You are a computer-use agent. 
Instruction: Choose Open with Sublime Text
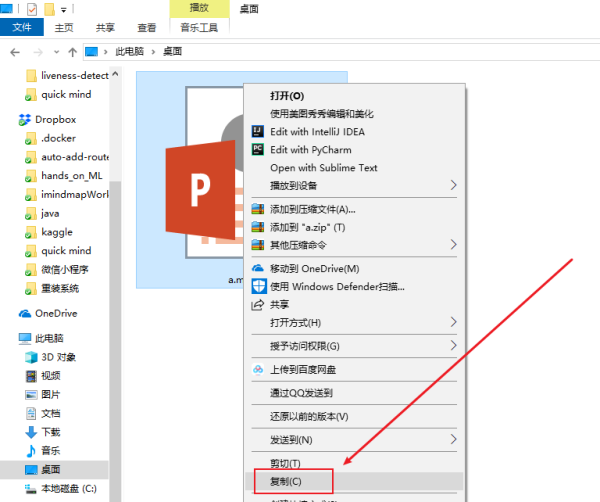[x=354, y=168]
